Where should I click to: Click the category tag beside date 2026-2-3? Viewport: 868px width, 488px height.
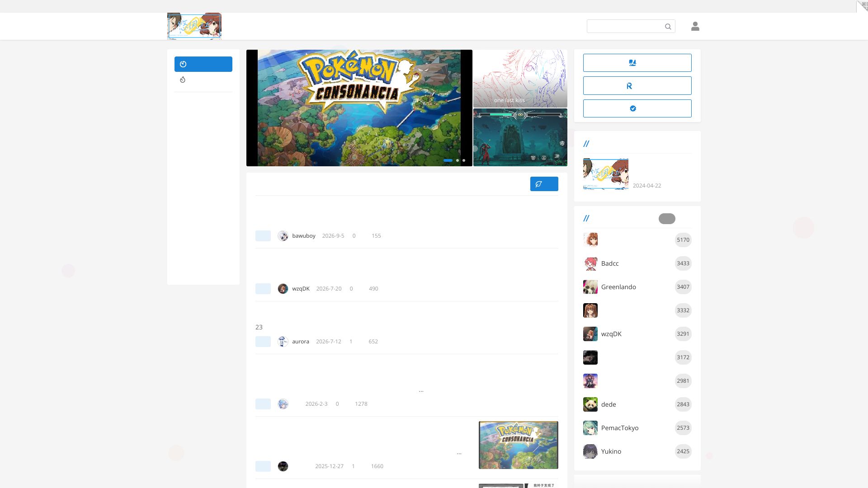click(263, 404)
